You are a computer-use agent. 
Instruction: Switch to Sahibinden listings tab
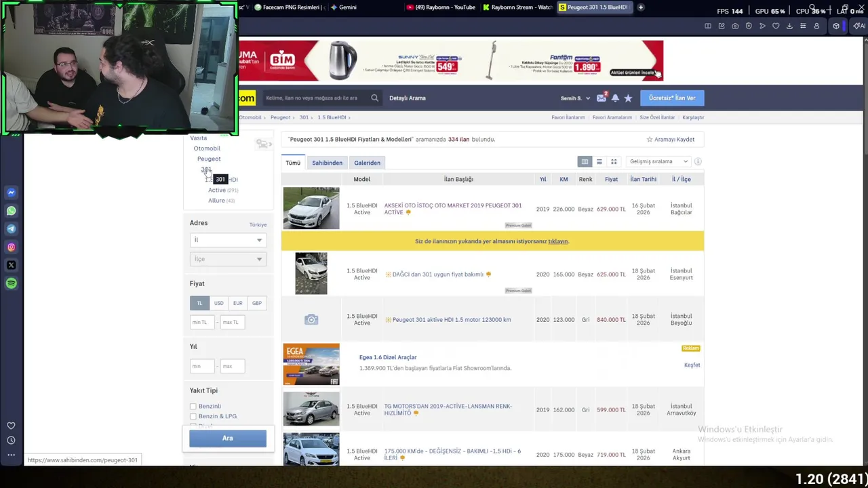(x=327, y=163)
